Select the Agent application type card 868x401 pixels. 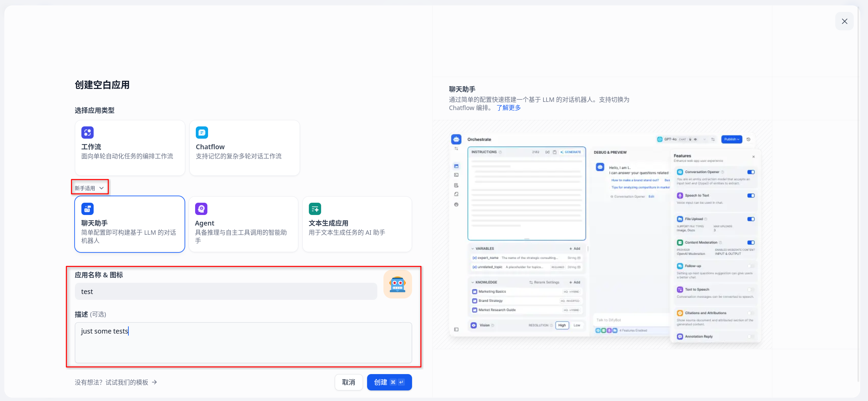pyautogui.click(x=243, y=224)
